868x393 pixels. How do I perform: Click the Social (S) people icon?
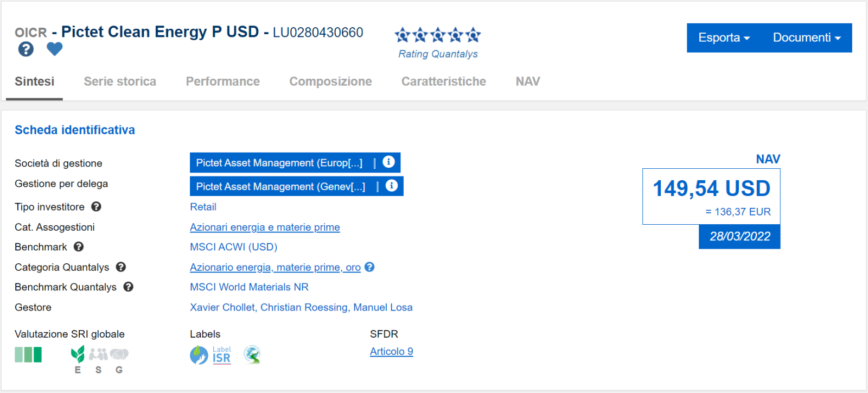98,354
